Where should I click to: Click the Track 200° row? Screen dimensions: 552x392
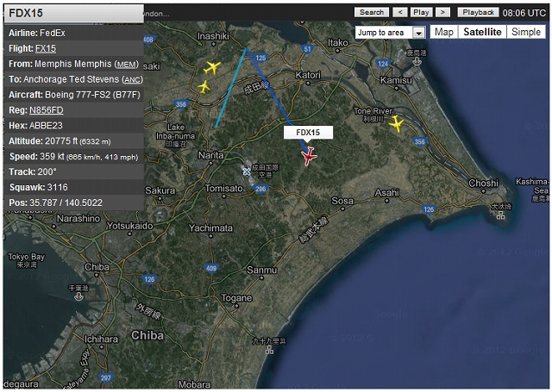click(74, 172)
